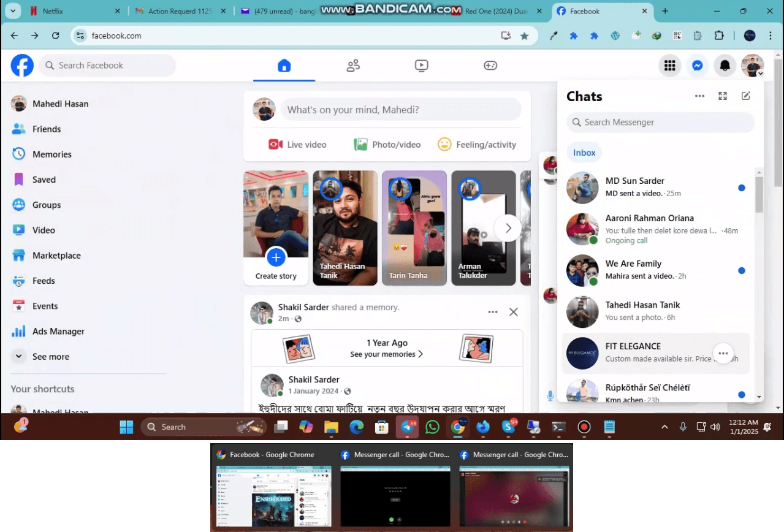784x532 pixels.
Task: Click the Gaming controller icon
Action: 490,66
